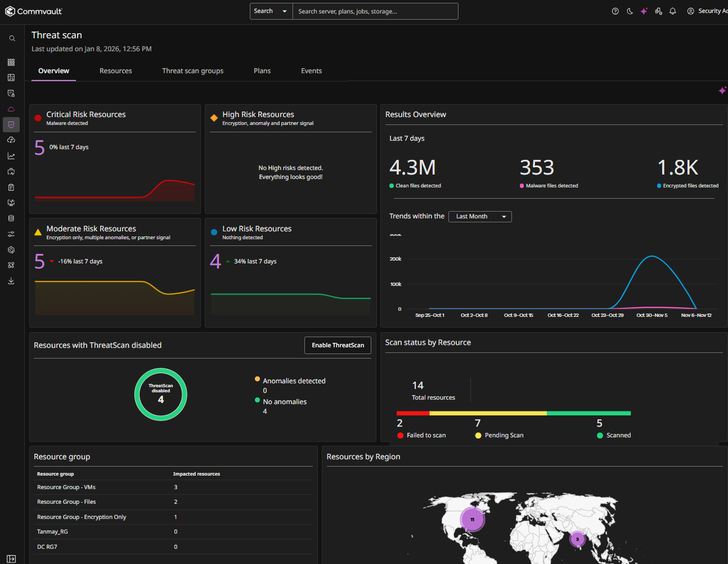Click the briefcase icon in the sidebar
Screen dimensions: 728x564
click(x=11, y=172)
